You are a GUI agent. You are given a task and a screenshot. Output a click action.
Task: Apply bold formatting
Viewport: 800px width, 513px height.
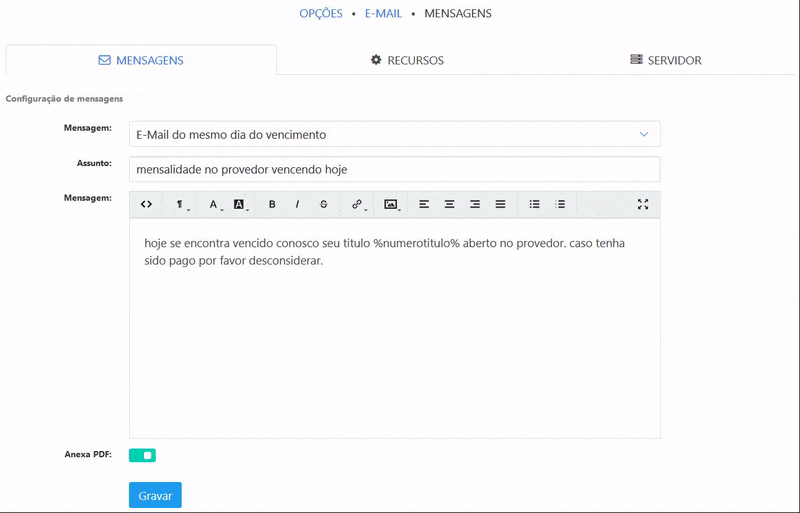pyautogui.click(x=272, y=204)
